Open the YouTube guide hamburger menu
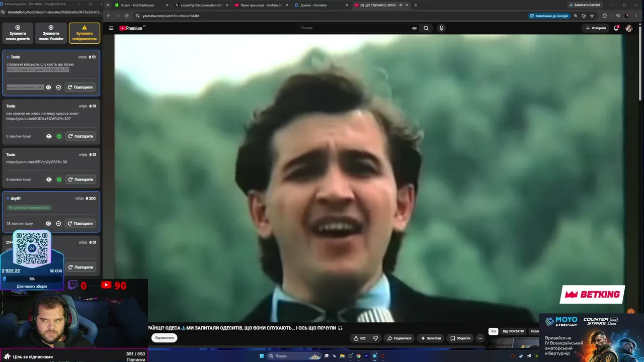 click(x=111, y=28)
